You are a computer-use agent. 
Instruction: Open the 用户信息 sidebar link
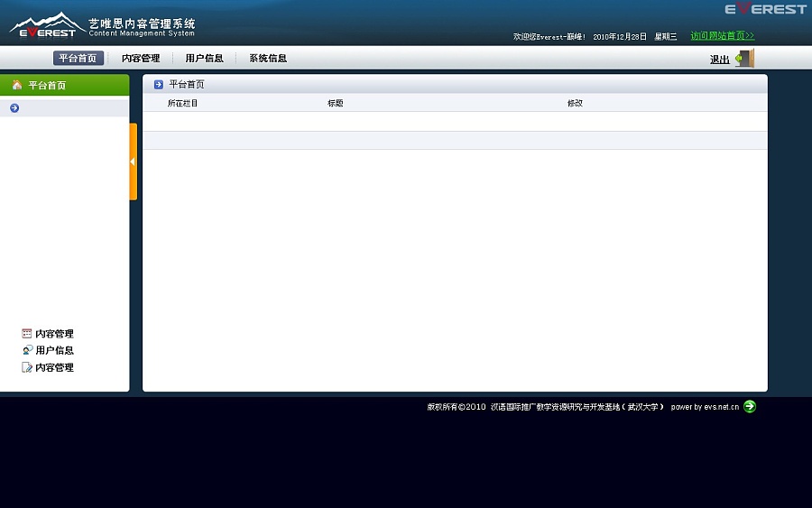coord(54,350)
